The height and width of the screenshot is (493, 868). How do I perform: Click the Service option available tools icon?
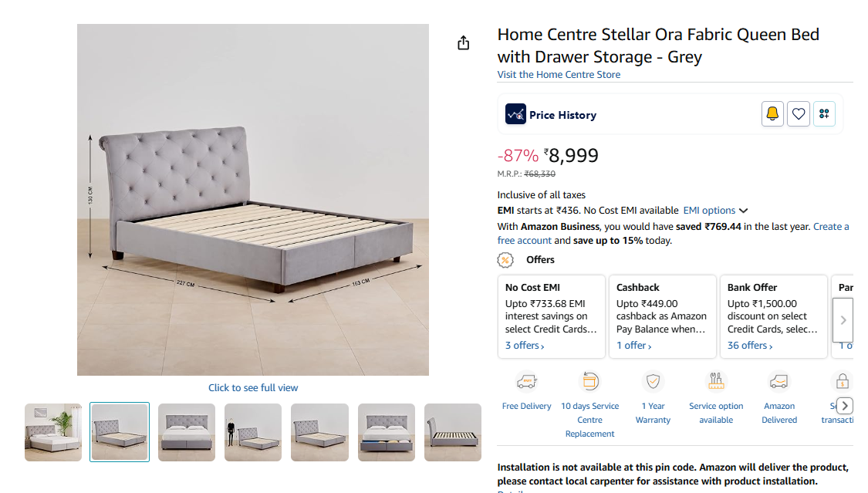pos(716,382)
